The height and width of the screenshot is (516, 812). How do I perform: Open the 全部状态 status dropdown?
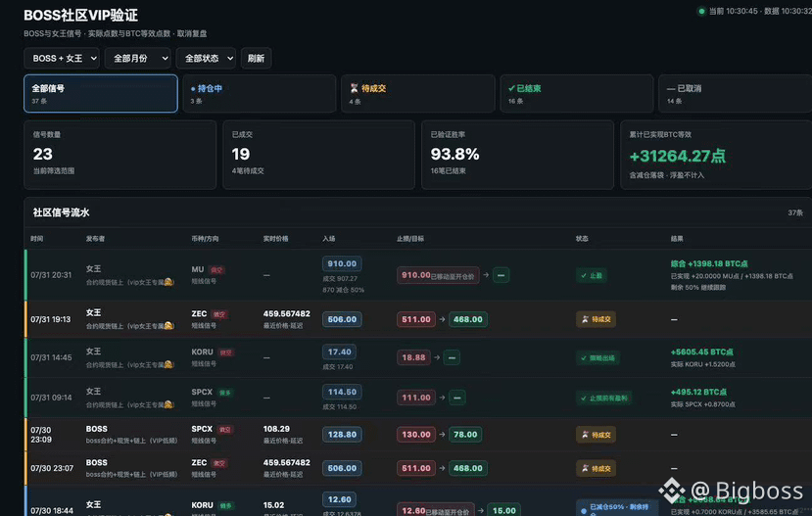(206, 59)
